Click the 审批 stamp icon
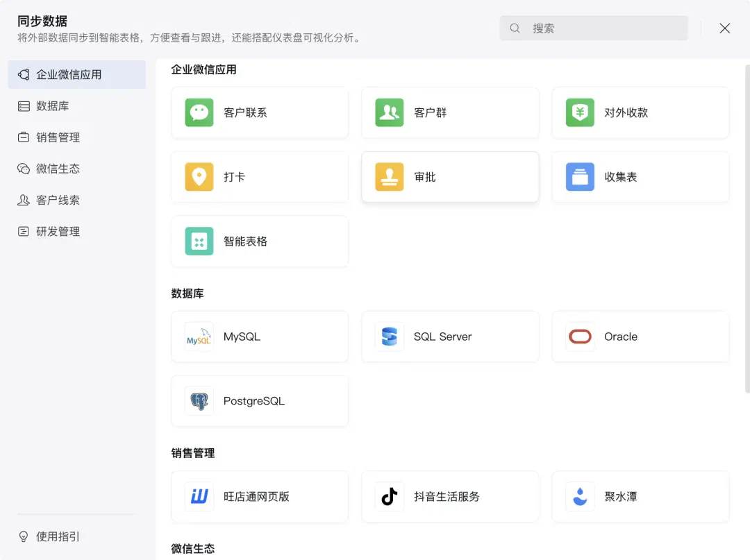 click(390, 177)
